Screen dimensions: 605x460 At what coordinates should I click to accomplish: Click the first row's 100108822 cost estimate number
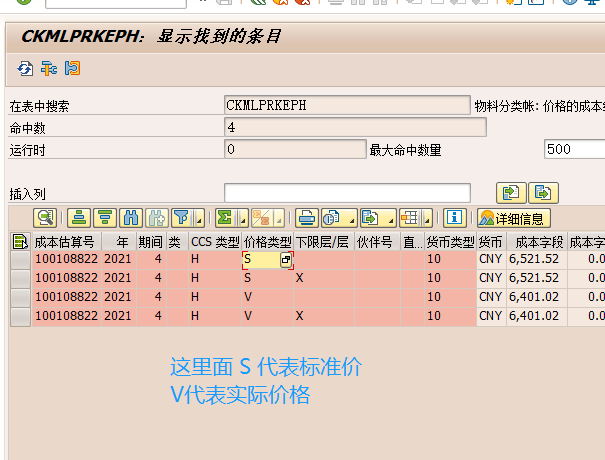pos(66,259)
